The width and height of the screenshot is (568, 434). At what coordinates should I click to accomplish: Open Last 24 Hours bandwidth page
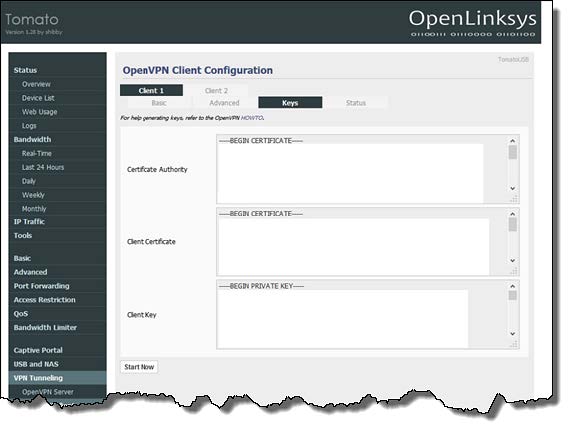point(43,167)
